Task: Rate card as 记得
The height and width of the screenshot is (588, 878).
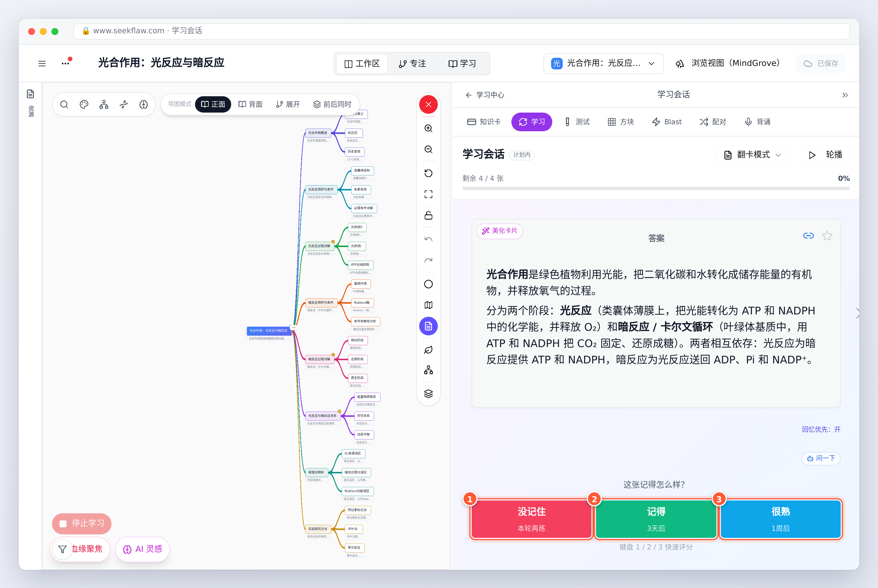Action: click(656, 519)
